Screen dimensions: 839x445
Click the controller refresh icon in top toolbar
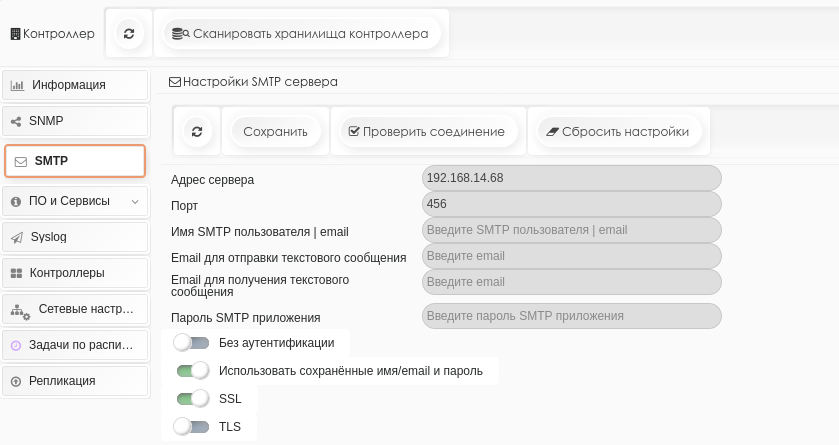click(129, 34)
